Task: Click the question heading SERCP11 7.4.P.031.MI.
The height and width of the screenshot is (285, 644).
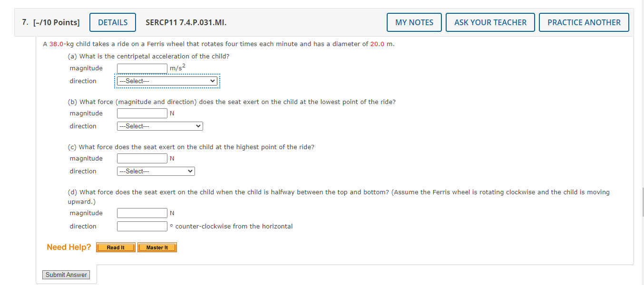Action: tap(185, 22)
